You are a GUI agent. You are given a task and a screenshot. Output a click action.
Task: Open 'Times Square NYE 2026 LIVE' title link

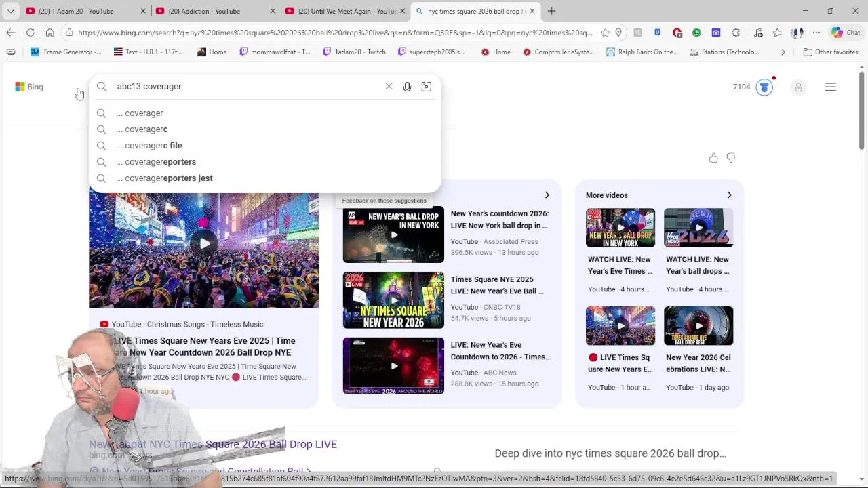(x=497, y=285)
